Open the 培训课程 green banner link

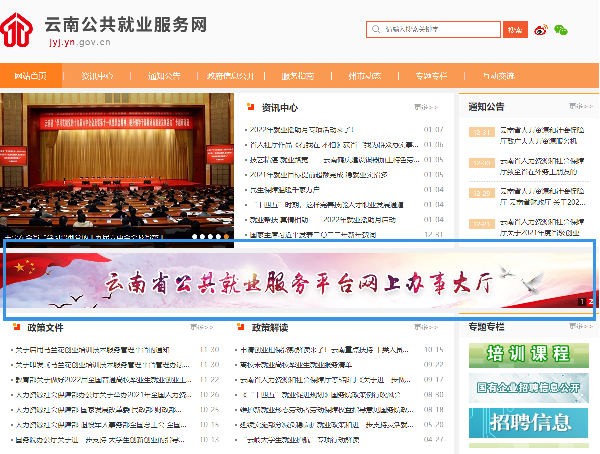click(528, 356)
